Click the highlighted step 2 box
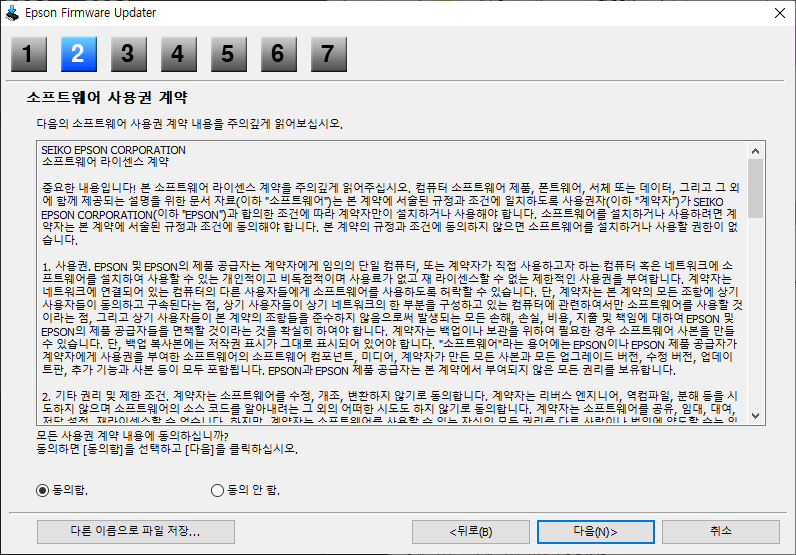Viewport: 796px width, 555px height. 79,54
